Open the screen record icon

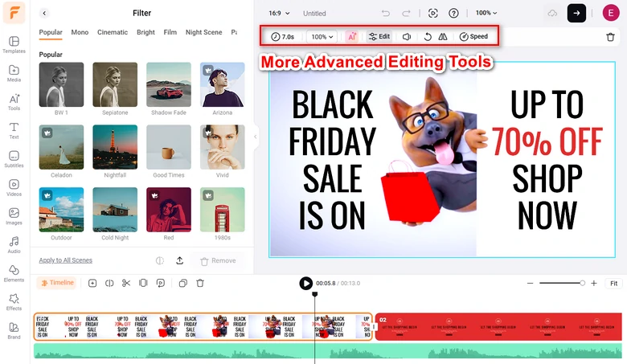coord(432,13)
